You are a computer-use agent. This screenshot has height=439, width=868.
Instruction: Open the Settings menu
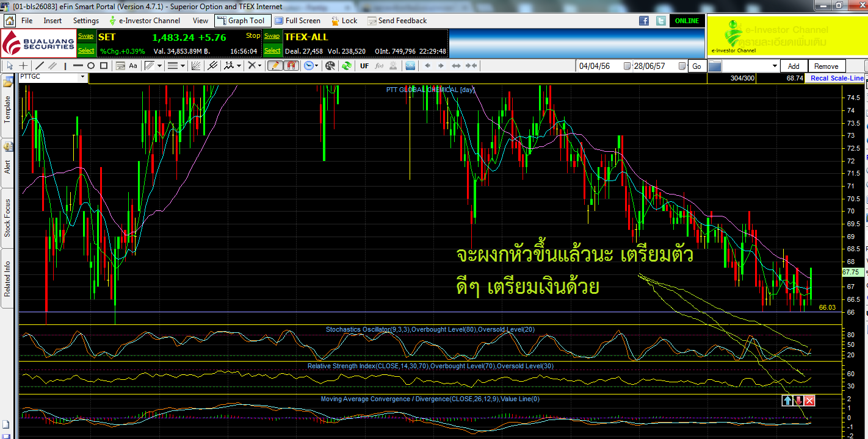[86, 21]
